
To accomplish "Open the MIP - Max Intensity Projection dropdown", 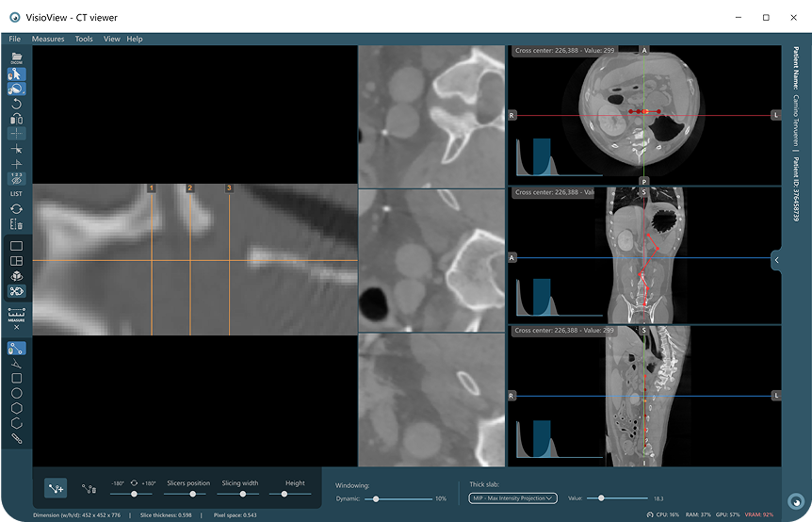I will pos(512,498).
